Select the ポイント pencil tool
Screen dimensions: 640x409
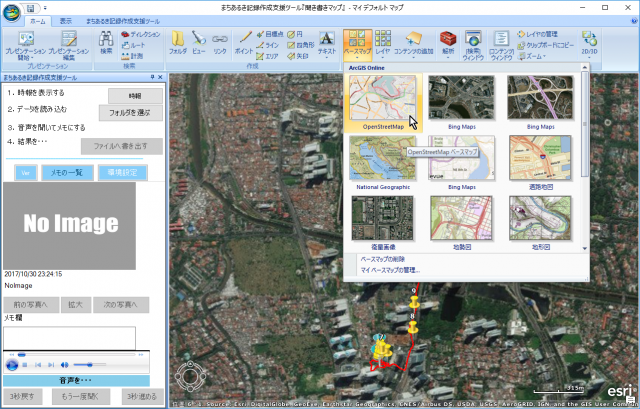[x=244, y=42]
